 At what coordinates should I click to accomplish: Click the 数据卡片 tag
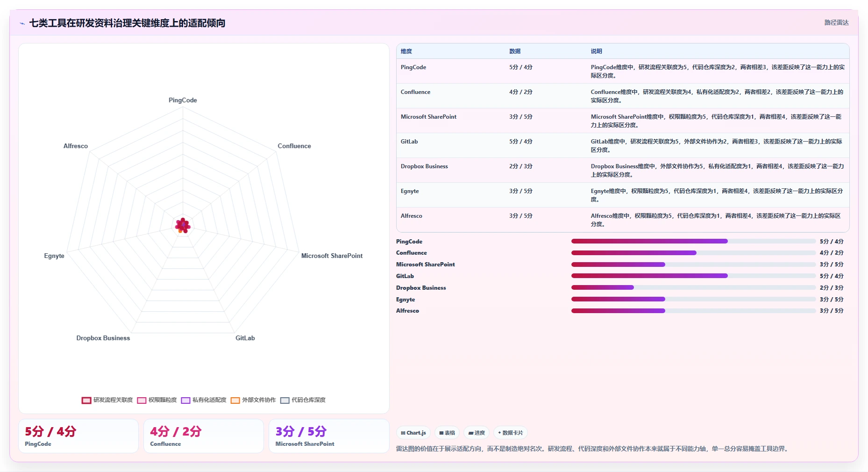511,433
